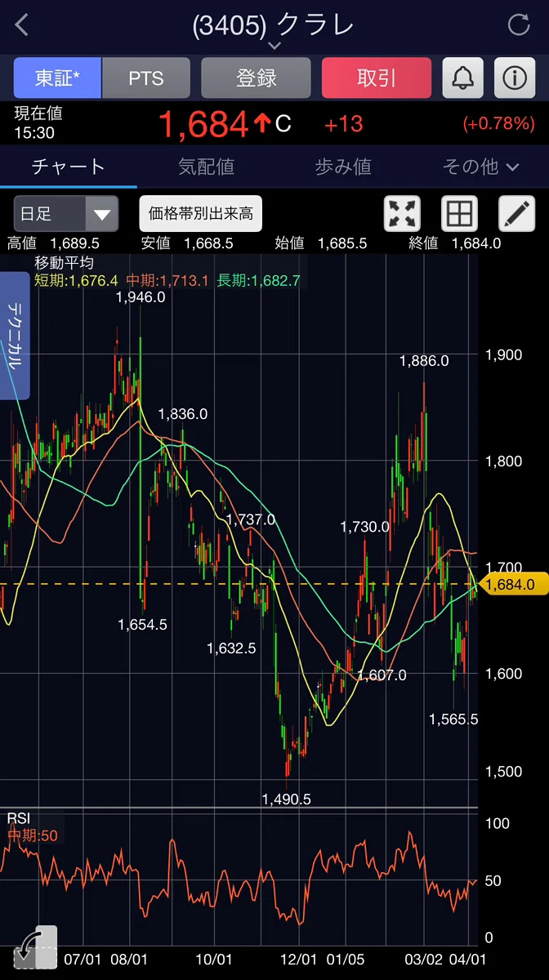Tap the 長期:1,682.7 moving average value
This screenshot has height=980, width=549.
[258, 281]
